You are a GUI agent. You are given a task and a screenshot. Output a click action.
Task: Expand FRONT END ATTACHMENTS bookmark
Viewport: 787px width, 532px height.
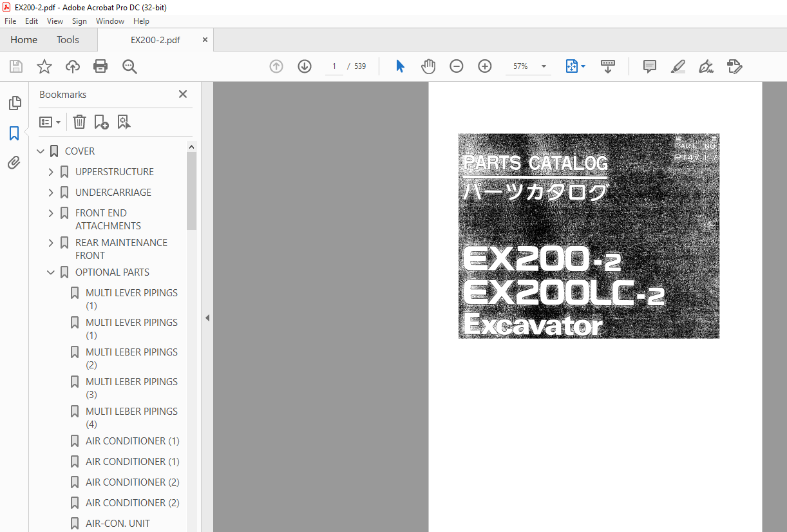[x=51, y=213]
